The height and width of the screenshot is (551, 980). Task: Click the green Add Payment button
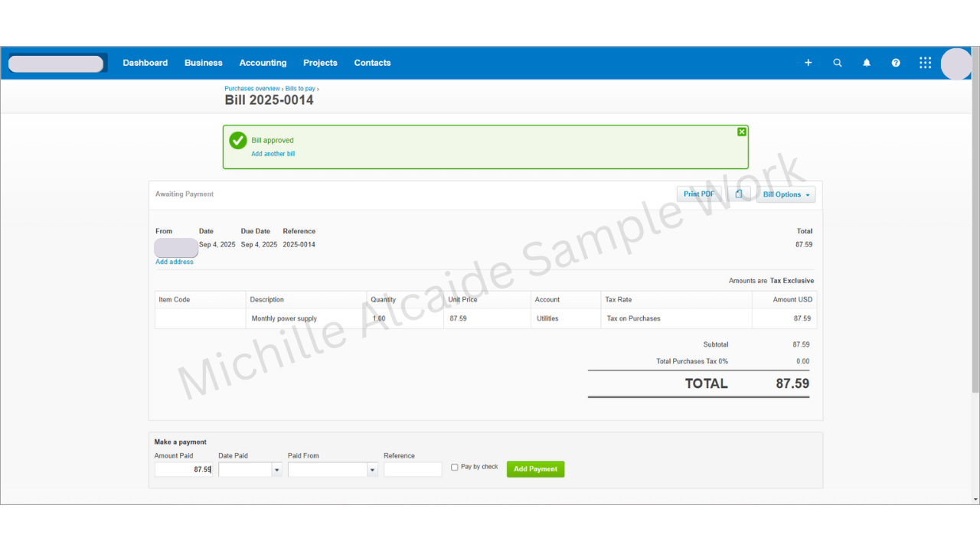[536, 469]
